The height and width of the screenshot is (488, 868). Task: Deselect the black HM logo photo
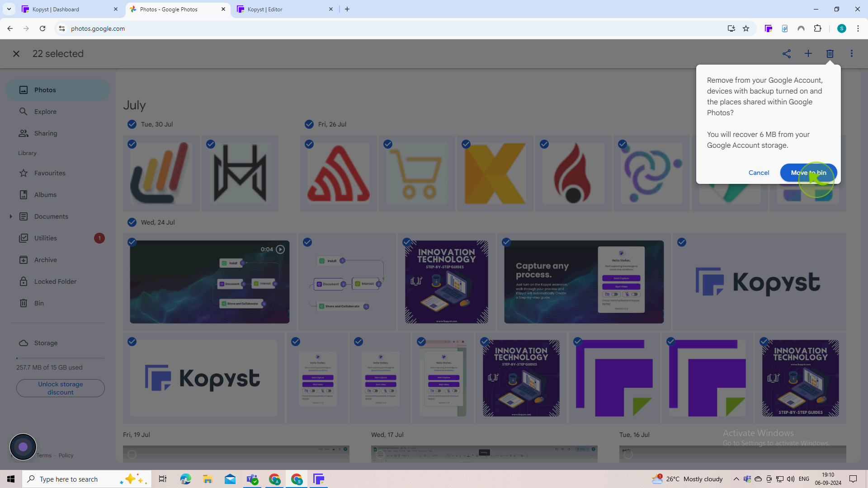point(211,144)
